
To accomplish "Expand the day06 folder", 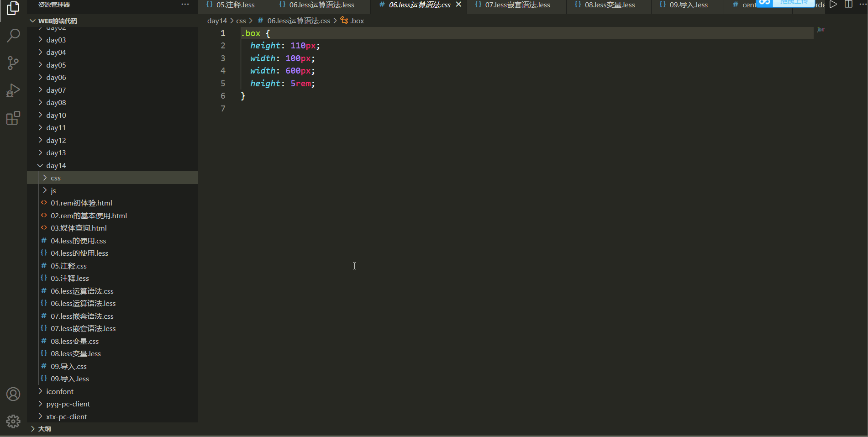I will (x=112, y=77).
